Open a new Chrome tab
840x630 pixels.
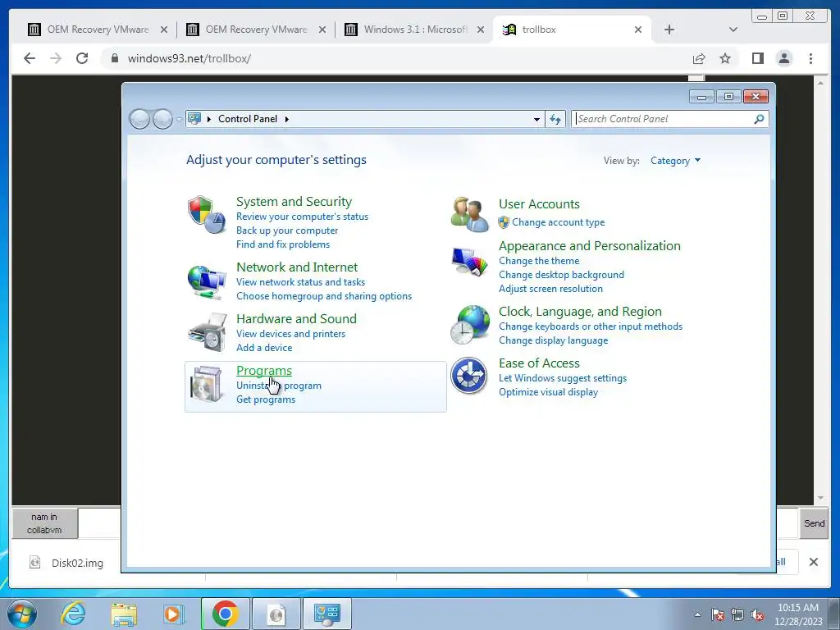tap(669, 30)
